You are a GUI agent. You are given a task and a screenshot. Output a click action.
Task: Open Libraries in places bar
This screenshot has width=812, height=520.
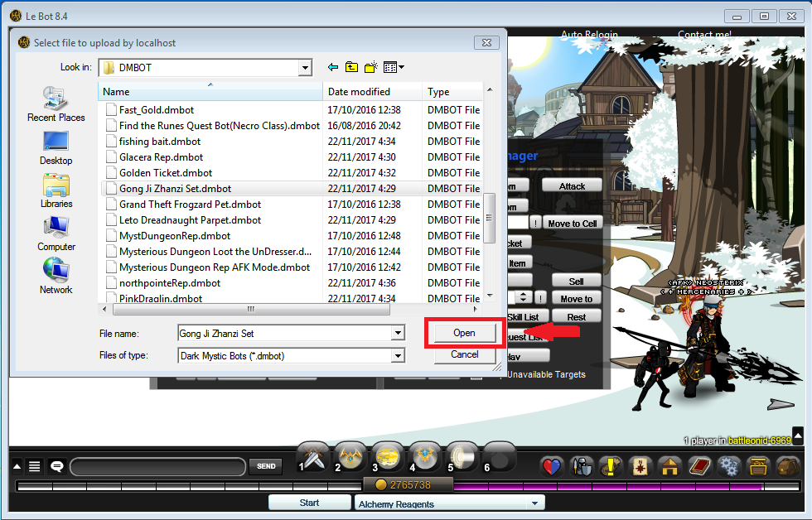(x=56, y=191)
